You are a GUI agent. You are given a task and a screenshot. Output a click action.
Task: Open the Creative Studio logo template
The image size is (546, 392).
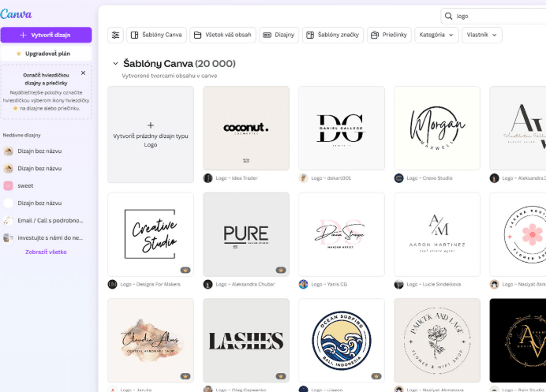click(x=151, y=234)
